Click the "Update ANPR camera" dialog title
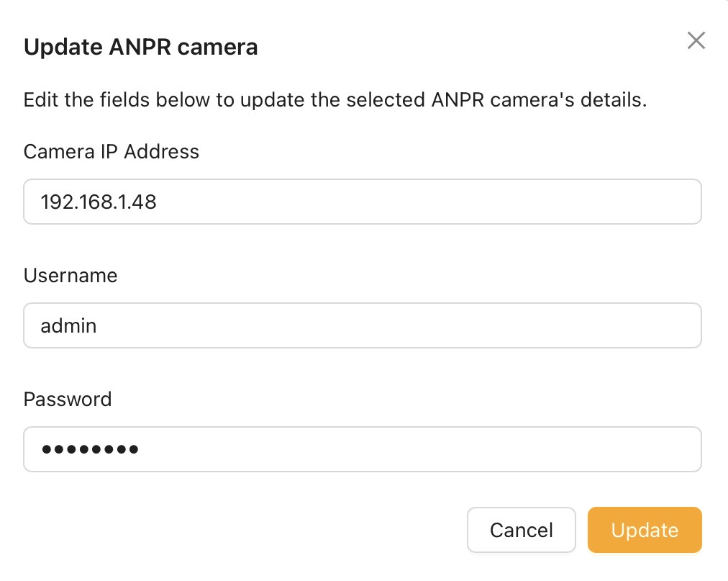The width and height of the screenshot is (728, 581). [x=141, y=48]
